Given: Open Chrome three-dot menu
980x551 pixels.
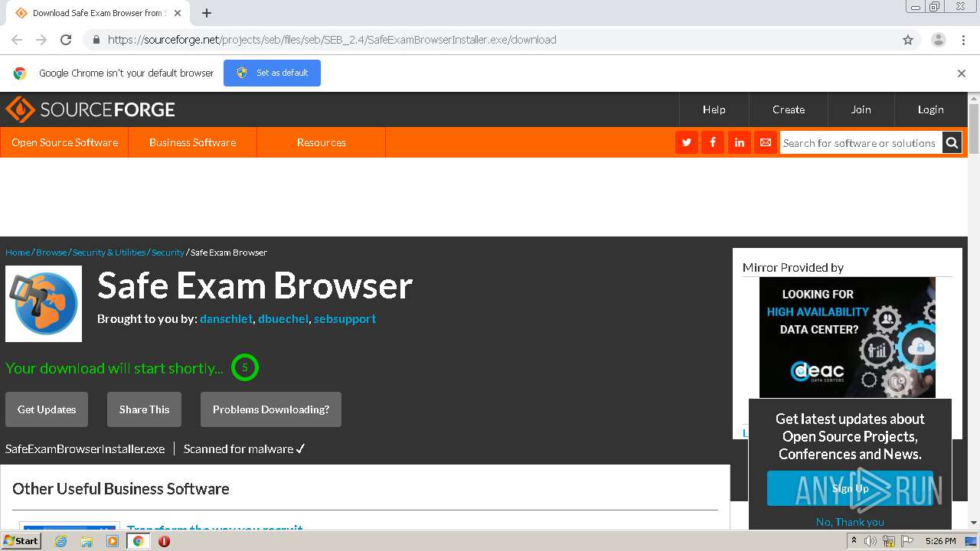Looking at the screenshot, I should tap(963, 40).
